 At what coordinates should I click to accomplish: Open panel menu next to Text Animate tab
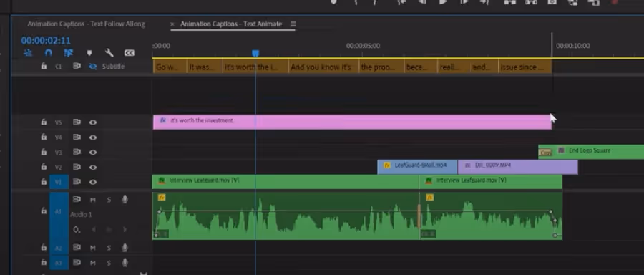[293, 24]
